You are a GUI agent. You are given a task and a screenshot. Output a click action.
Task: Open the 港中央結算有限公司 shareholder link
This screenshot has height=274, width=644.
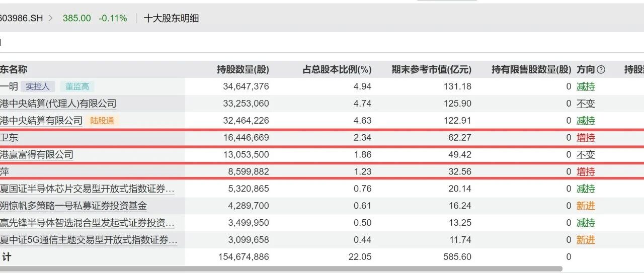click(41, 121)
